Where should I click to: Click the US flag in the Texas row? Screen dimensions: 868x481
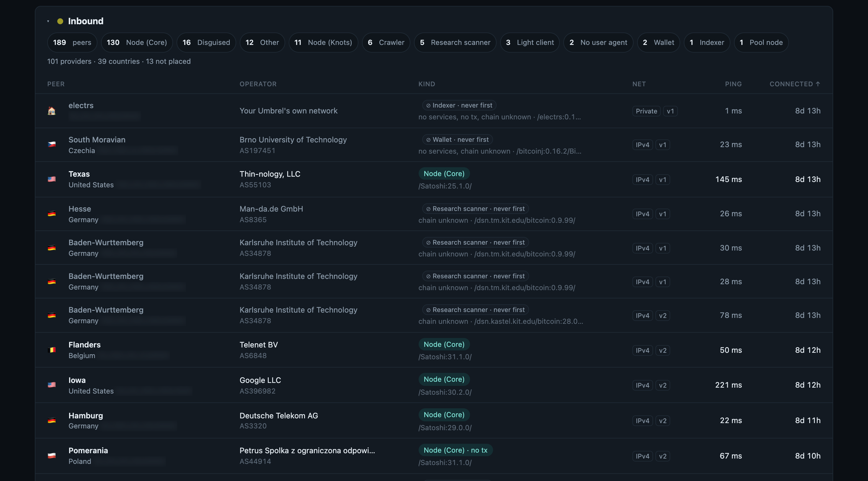coord(52,179)
